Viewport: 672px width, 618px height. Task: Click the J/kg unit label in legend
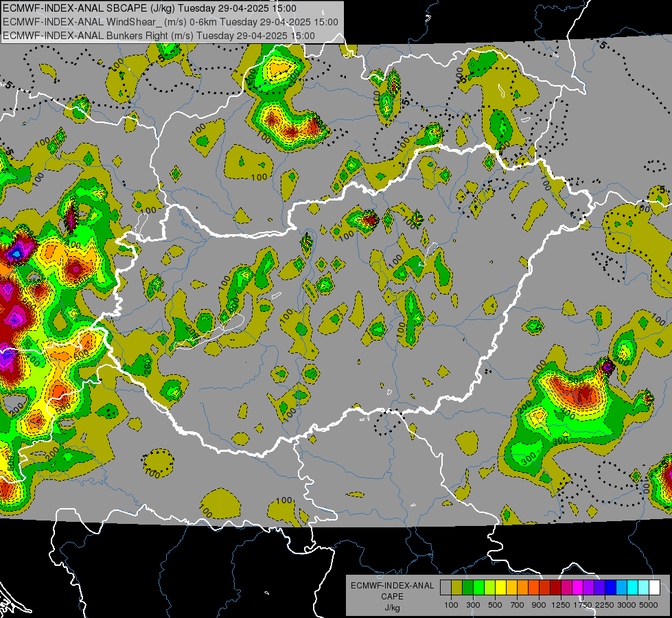tap(392, 608)
